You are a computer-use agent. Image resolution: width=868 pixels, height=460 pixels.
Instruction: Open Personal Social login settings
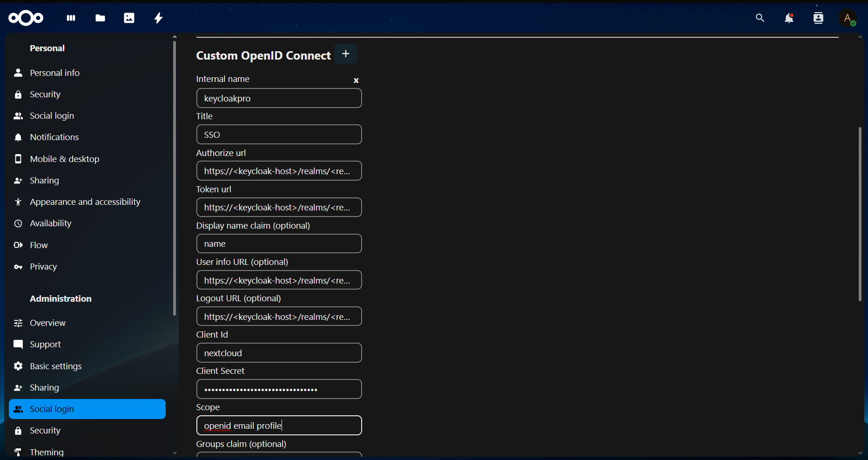click(87, 116)
